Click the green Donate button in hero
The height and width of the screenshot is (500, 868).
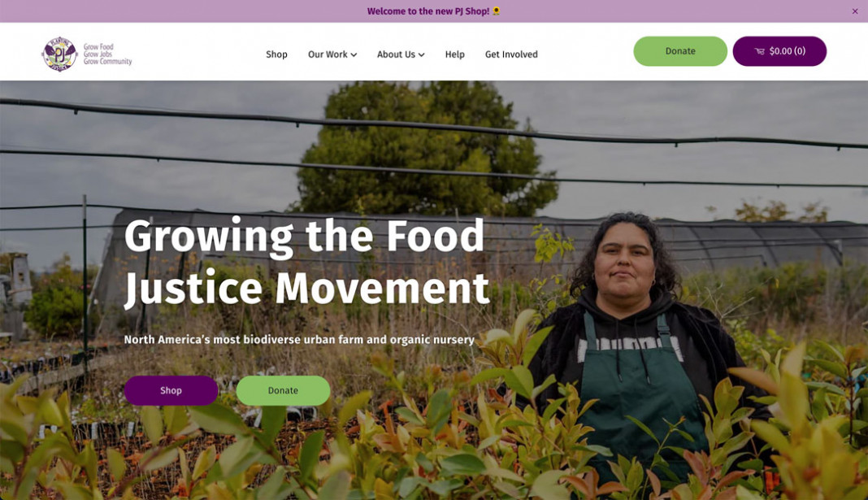pyautogui.click(x=283, y=390)
